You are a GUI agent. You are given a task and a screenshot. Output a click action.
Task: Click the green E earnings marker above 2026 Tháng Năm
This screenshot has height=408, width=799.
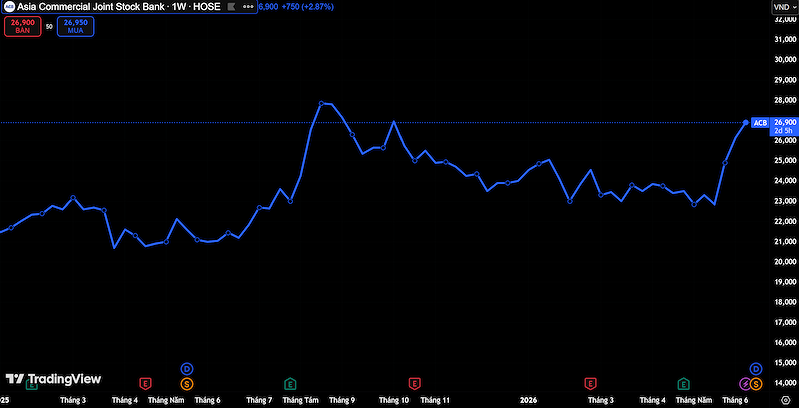(683, 383)
